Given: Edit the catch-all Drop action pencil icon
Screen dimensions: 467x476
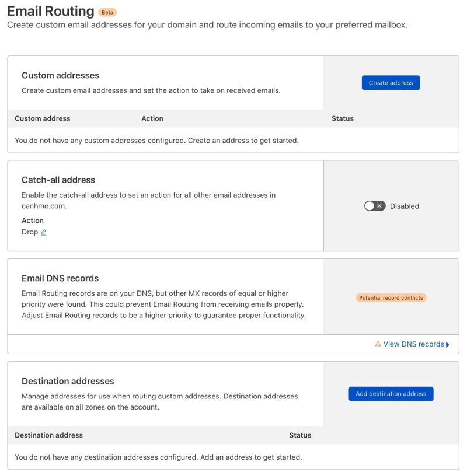Looking at the screenshot, I should [x=43, y=232].
